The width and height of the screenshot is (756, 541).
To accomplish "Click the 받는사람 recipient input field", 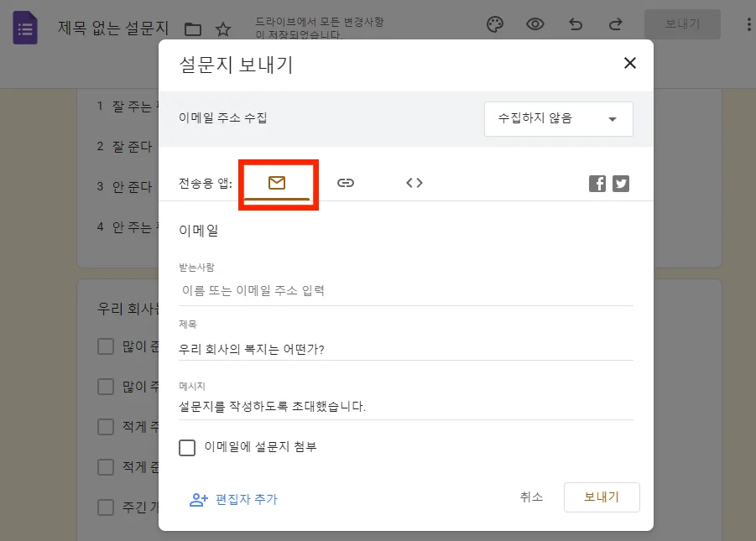I will [405, 290].
